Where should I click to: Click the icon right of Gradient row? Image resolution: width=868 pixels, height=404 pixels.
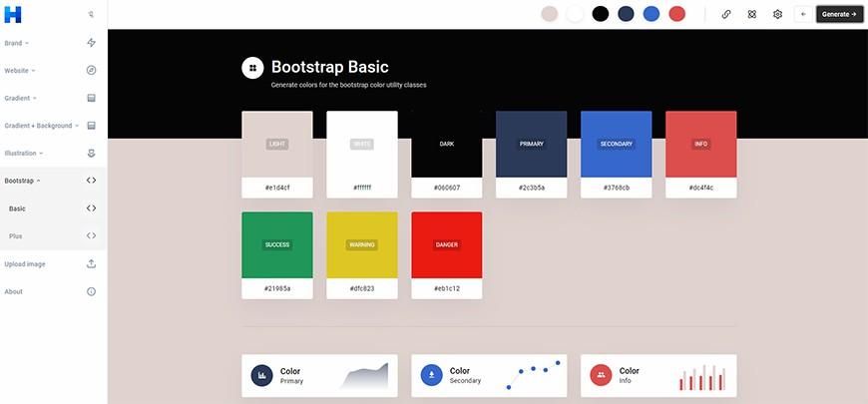92,98
